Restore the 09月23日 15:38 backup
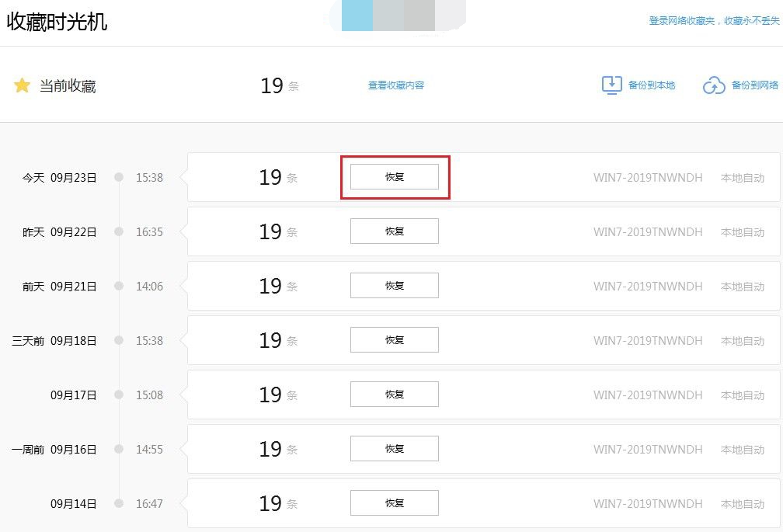Screen dimensions: 783x532 pos(395,177)
